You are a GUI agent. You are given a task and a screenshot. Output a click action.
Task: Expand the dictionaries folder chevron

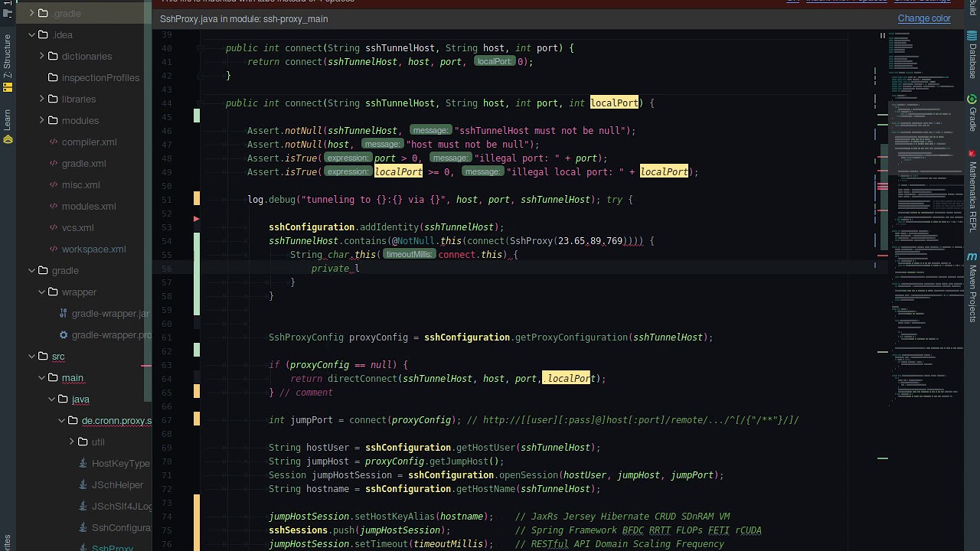42,56
